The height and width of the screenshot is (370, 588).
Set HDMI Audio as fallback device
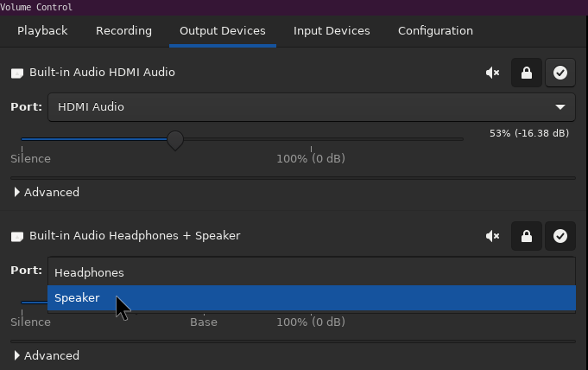[560, 73]
